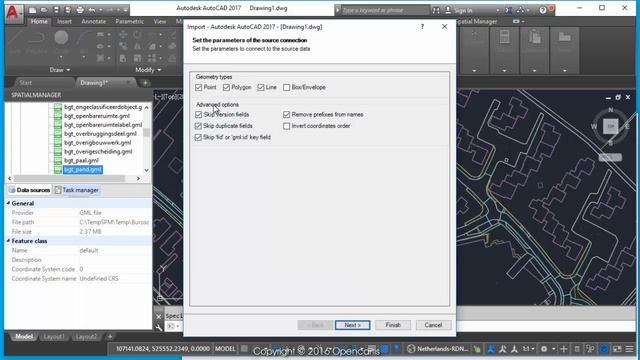Click the New drawing icon in quick access toolbar
Viewport: 640px width, 360px height.
[33, 9]
